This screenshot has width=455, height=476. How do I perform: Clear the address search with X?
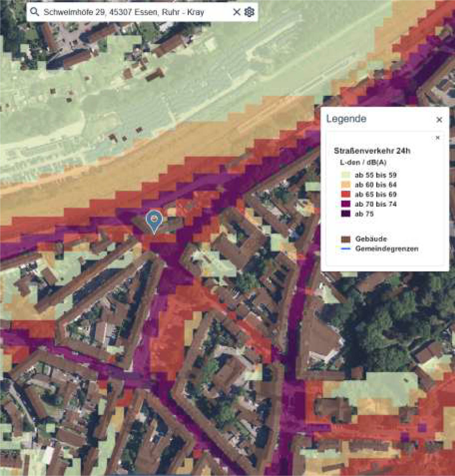pos(236,12)
